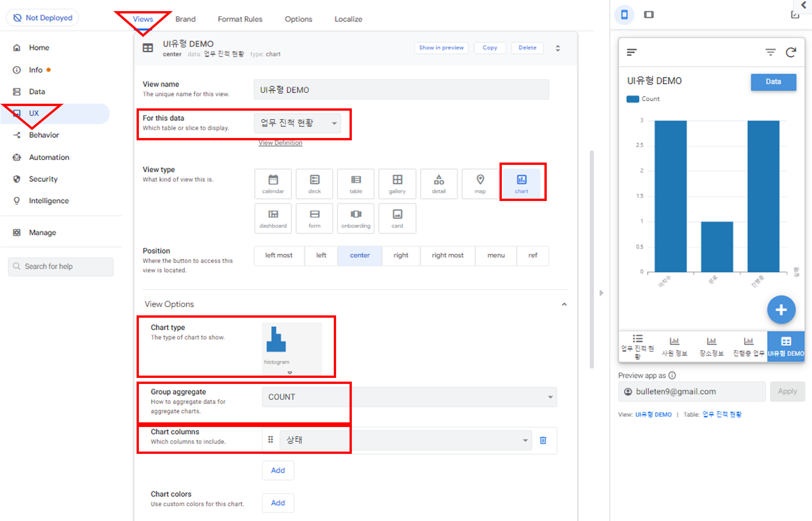Open the preview app hamburger menu
Screen dimensions: 812x521
pos(632,52)
